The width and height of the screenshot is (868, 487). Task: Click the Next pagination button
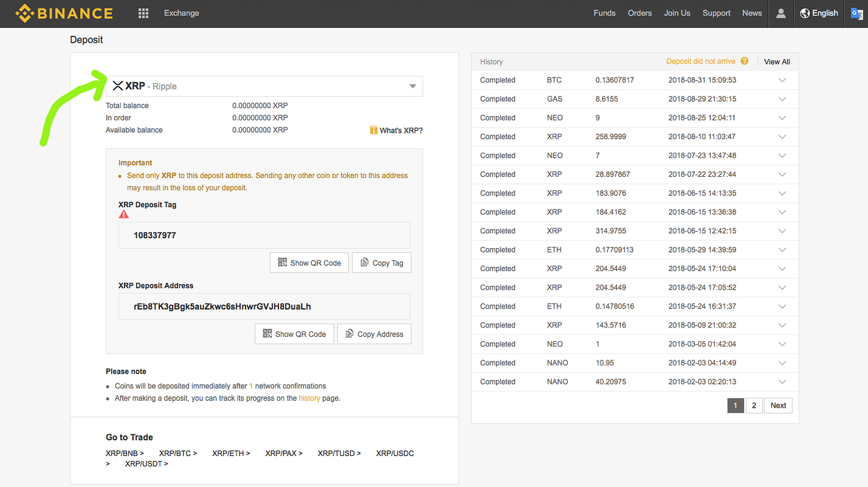tap(778, 406)
